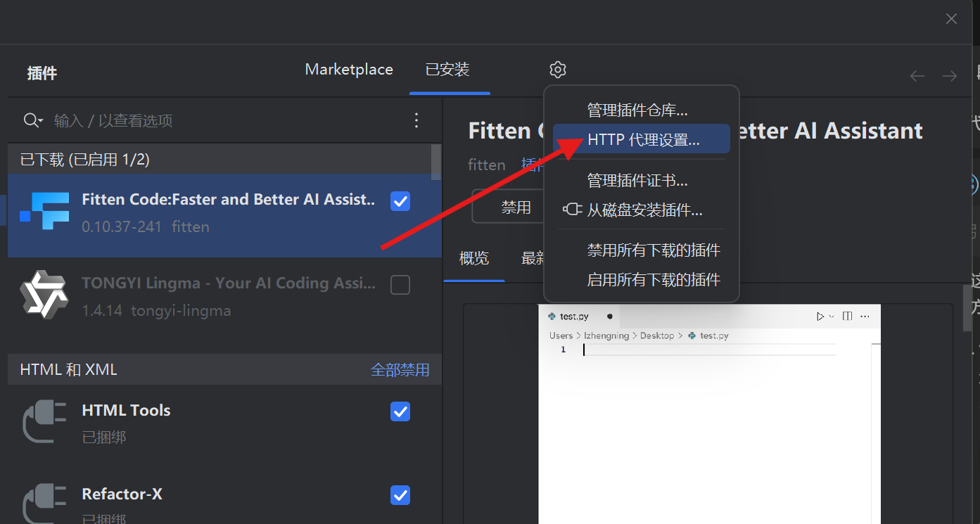Choose 启用所有下载的插件 menu item
This screenshot has width=980, height=524.
pyautogui.click(x=642, y=279)
